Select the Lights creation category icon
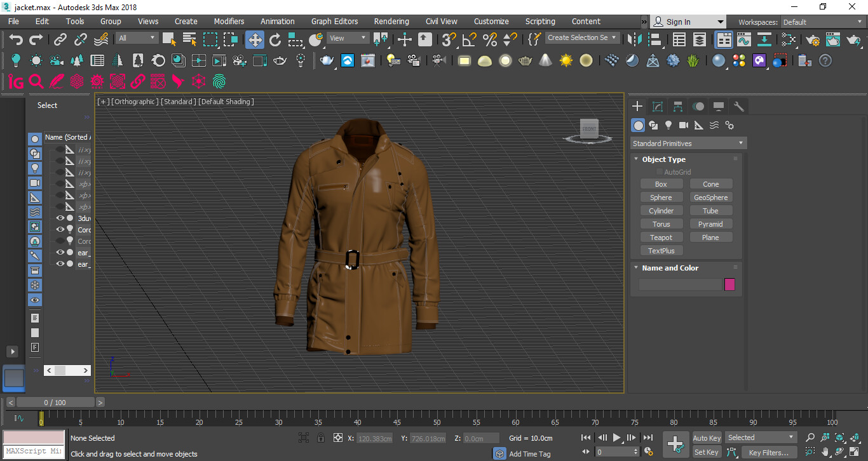 coord(668,125)
